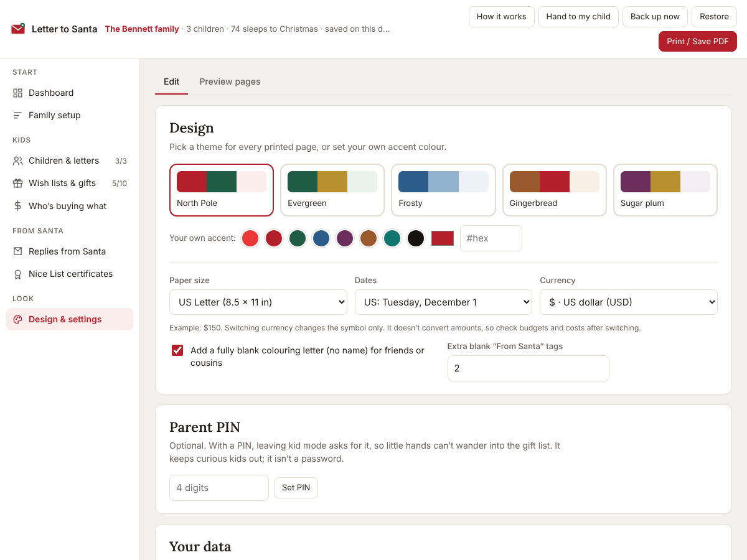Click the How it works button
This screenshot has height=560, width=747.
click(x=502, y=17)
